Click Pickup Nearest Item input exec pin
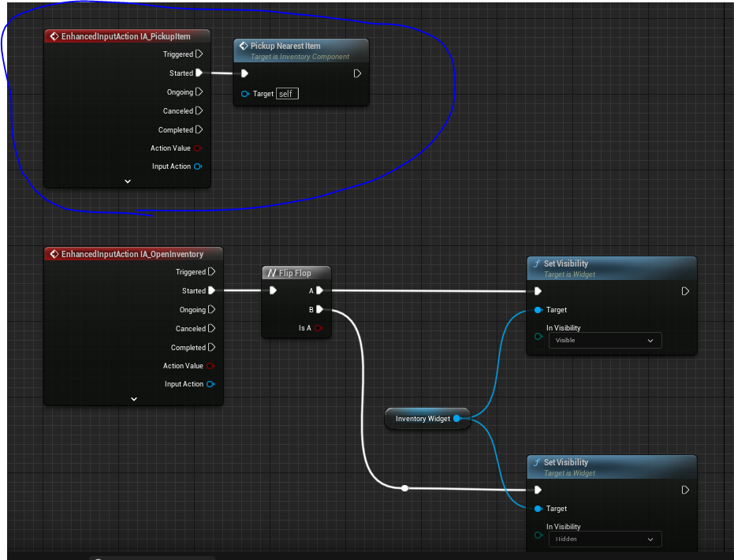The image size is (734, 560). point(244,73)
